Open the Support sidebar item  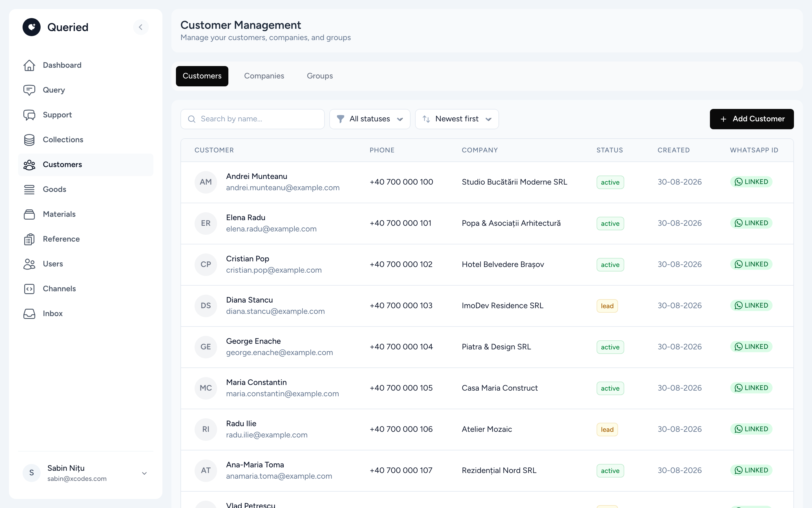coord(85,115)
